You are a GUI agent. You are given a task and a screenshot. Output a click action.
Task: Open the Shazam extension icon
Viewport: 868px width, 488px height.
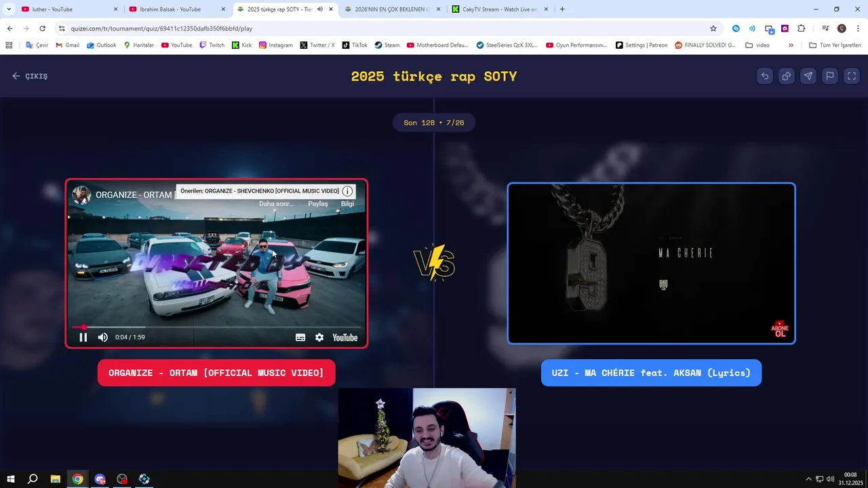click(x=736, y=28)
